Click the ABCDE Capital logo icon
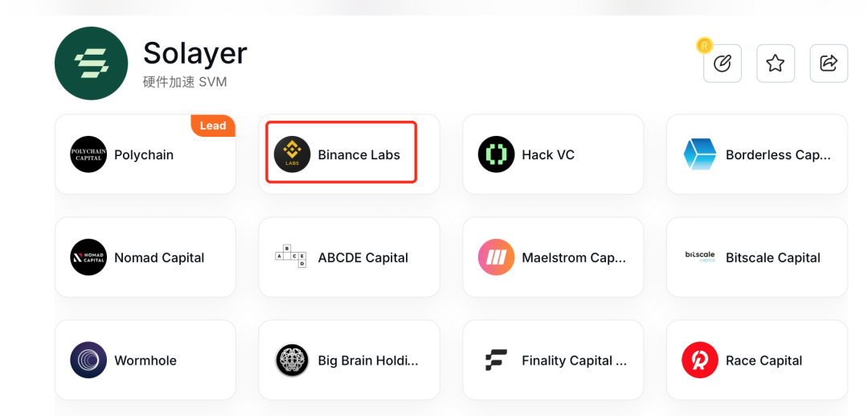Screen dimensions: 868x416 pos(292,257)
